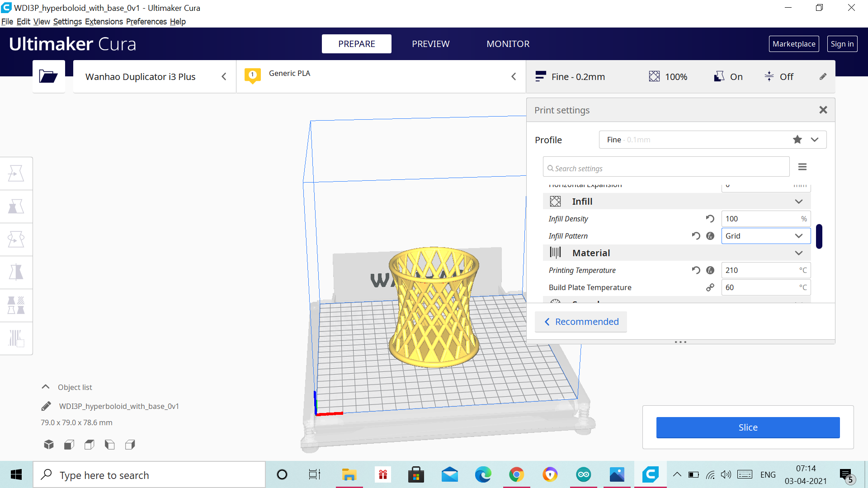Image resolution: width=868 pixels, height=488 pixels.
Task: Open the Edit menu
Action: (x=22, y=21)
